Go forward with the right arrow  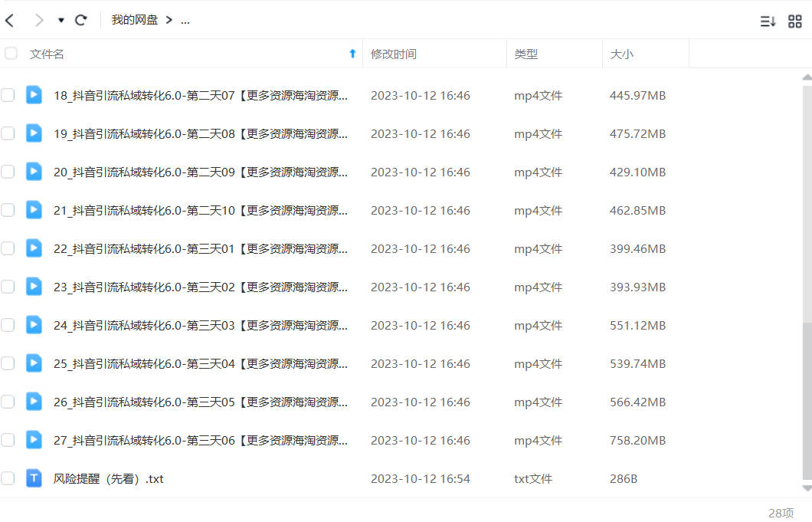[39, 20]
